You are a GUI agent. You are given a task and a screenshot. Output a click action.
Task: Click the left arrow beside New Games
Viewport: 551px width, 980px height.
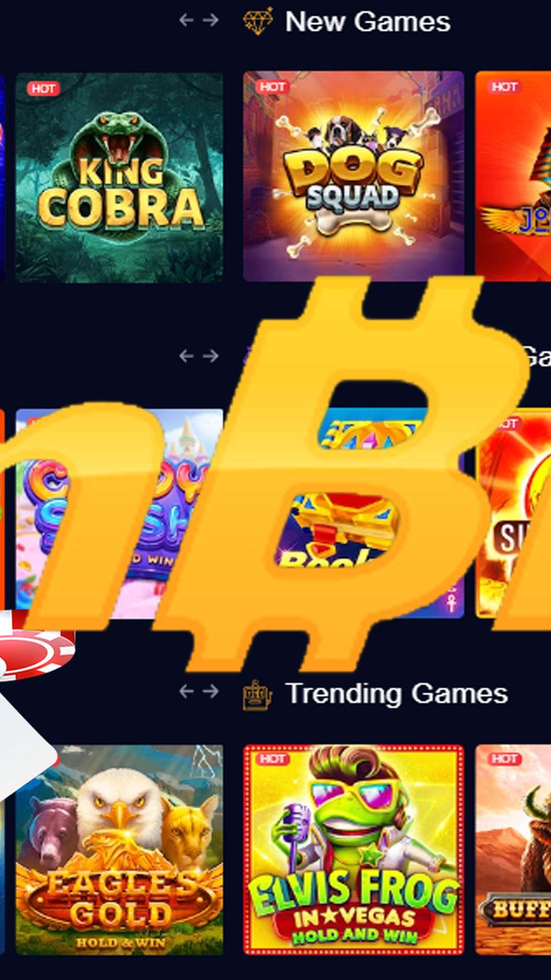[x=186, y=20]
